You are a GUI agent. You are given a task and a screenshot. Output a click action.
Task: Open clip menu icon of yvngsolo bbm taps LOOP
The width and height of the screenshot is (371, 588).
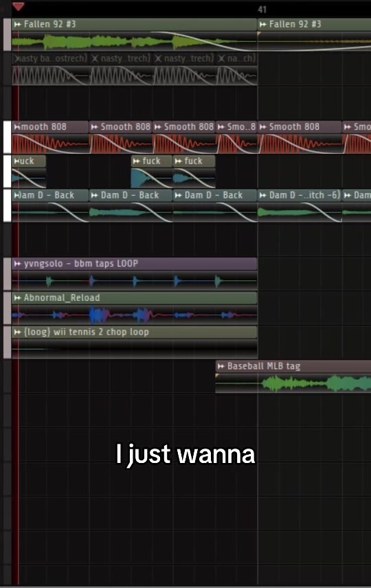(17, 264)
